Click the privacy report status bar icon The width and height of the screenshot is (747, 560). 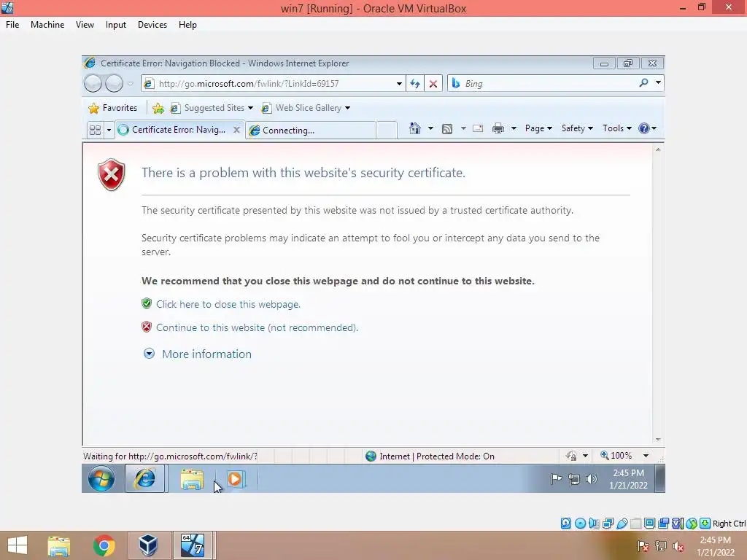click(572, 456)
